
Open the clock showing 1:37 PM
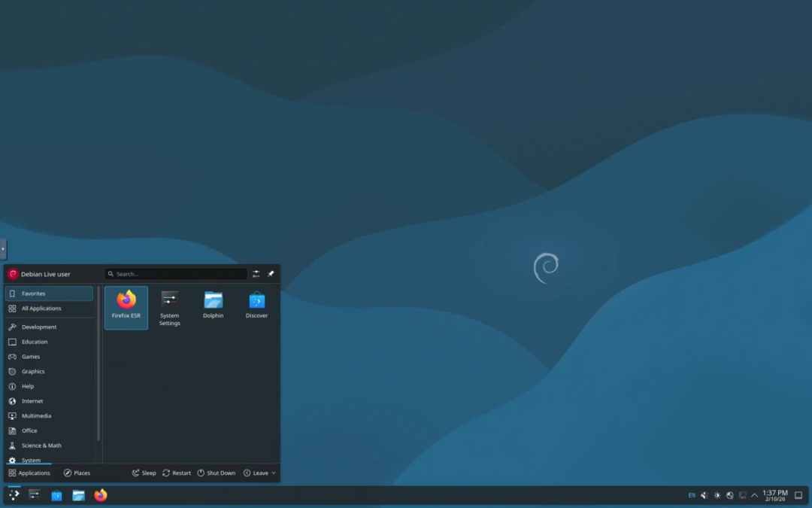tap(774, 495)
